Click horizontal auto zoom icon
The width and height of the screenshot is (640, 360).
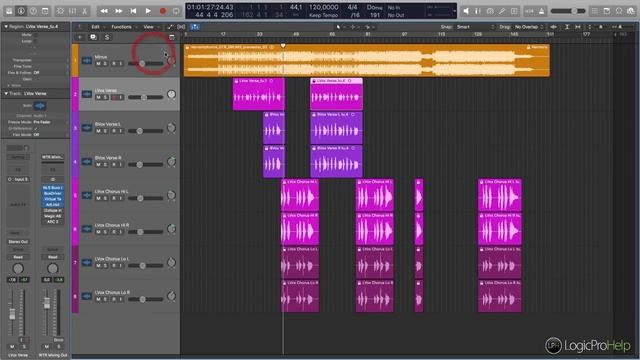click(578, 27)
